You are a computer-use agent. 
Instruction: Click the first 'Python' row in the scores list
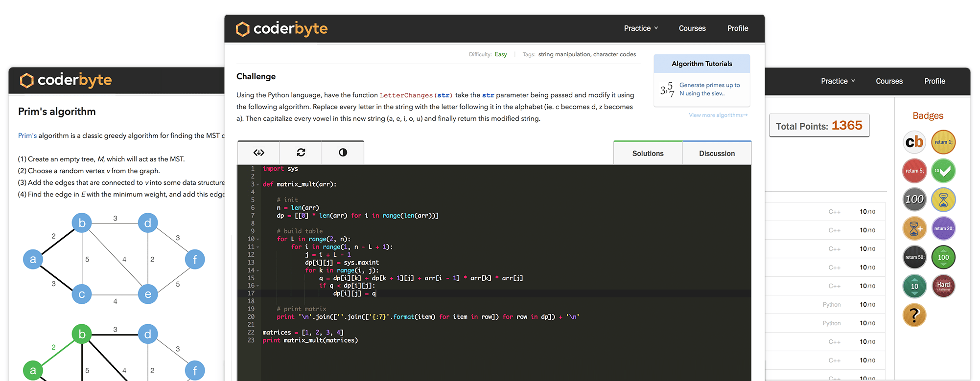[826, 305]
